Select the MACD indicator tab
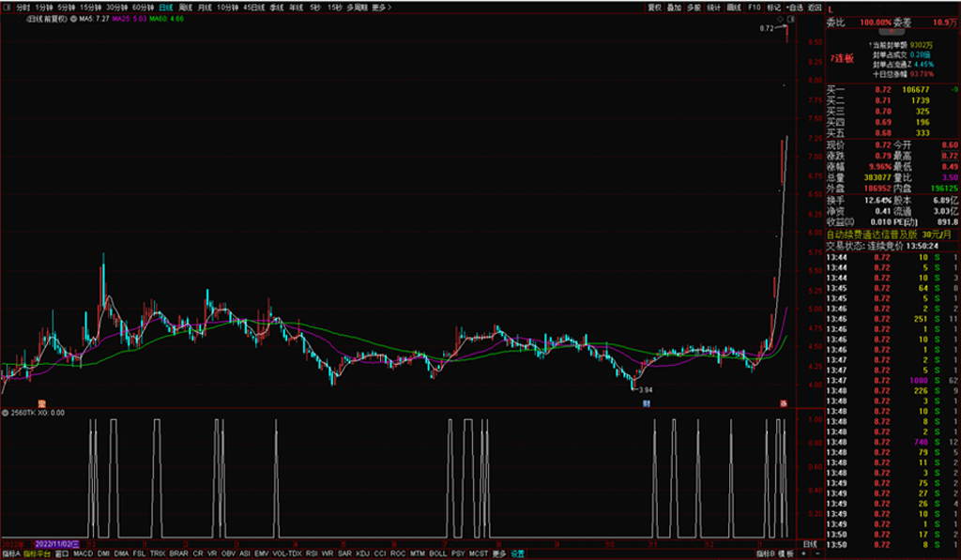 (x=84, y=553)
